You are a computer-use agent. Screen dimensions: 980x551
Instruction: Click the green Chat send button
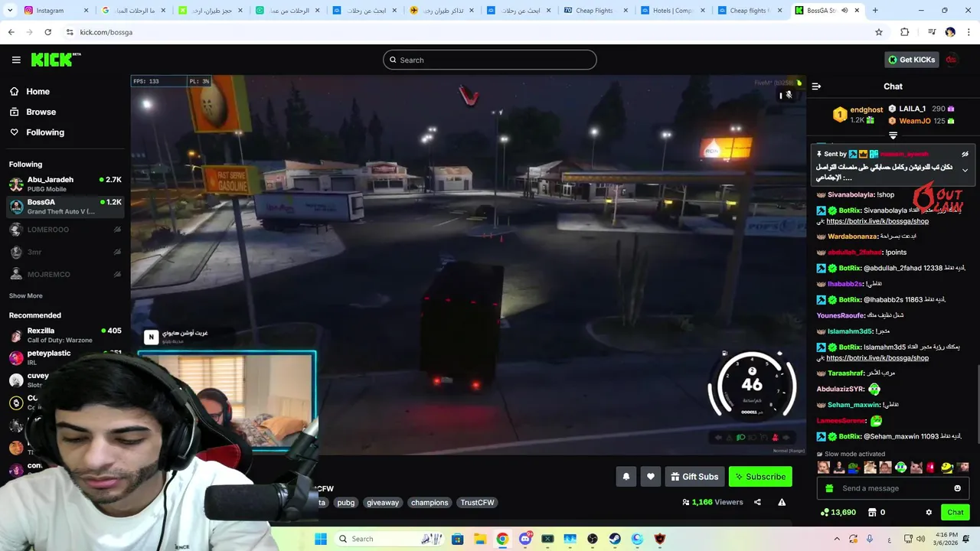click(x=955, y=512)
